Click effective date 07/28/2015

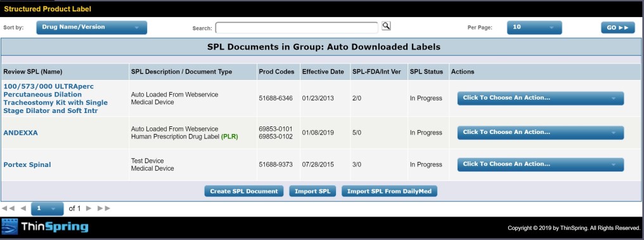(x=318, y=164)
